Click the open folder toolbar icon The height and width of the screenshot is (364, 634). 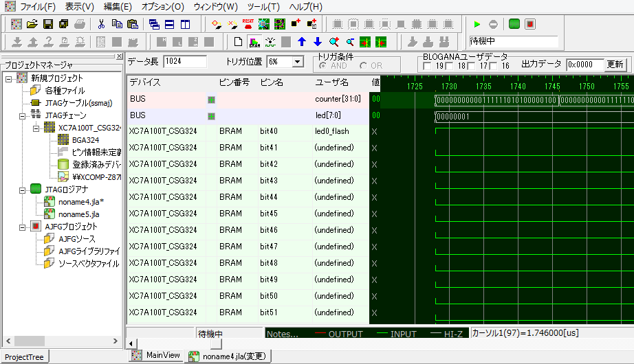32,24
